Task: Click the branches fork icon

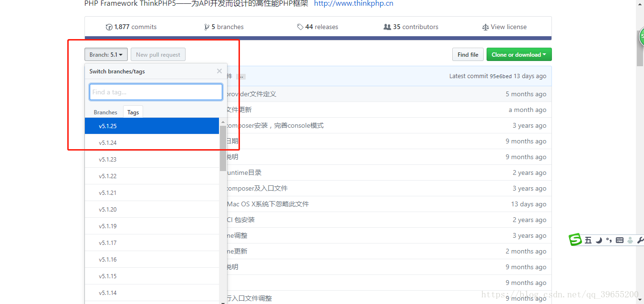Action: pos(207,27)
